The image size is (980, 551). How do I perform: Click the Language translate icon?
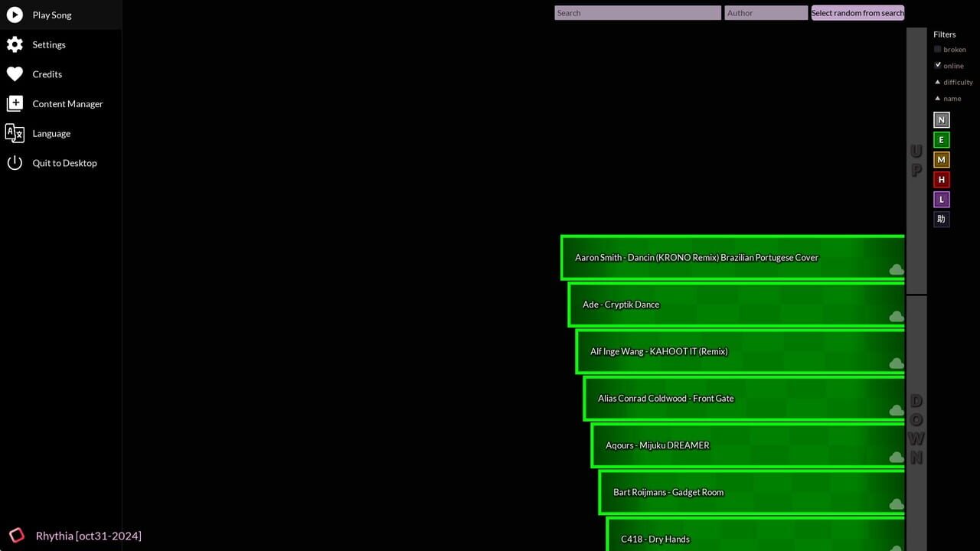click(15, 133)
